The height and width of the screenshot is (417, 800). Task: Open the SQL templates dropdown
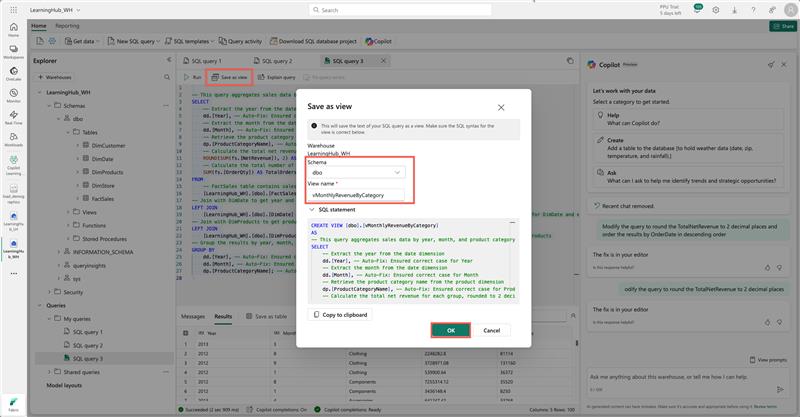coord(189,41)
